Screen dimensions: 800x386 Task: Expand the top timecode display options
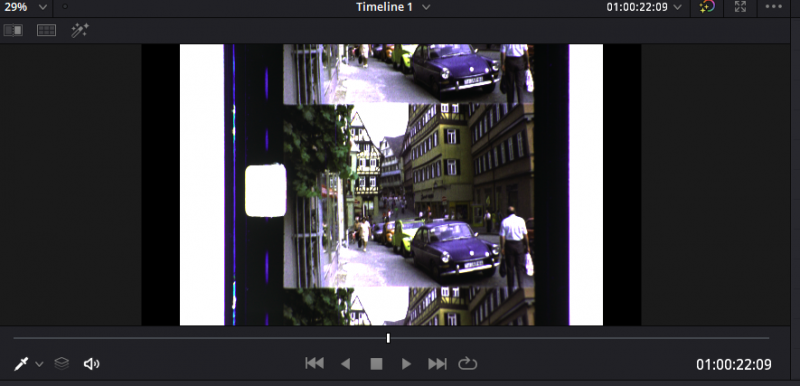[x=677, y=7]
